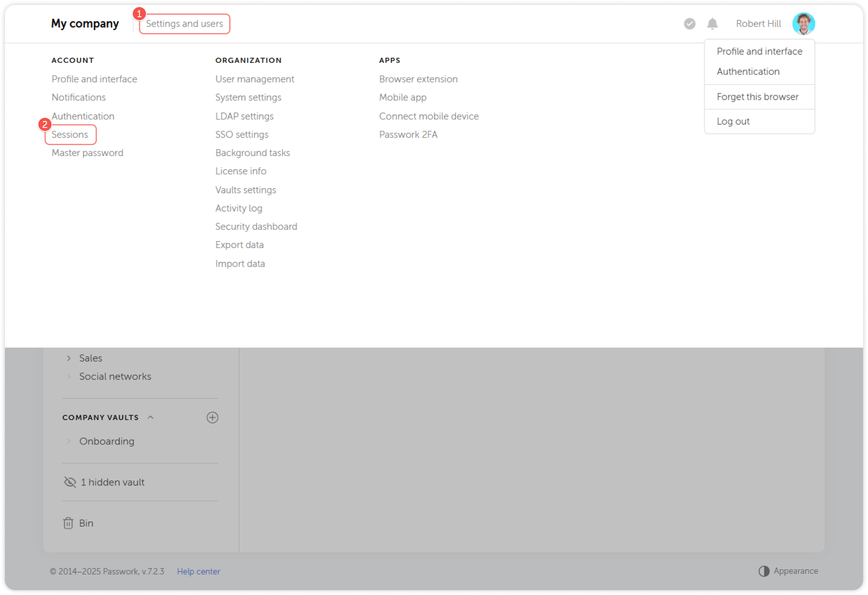Collapse the Company Vaults section chevron
This screenshot has width=868, height=595.
150,417
